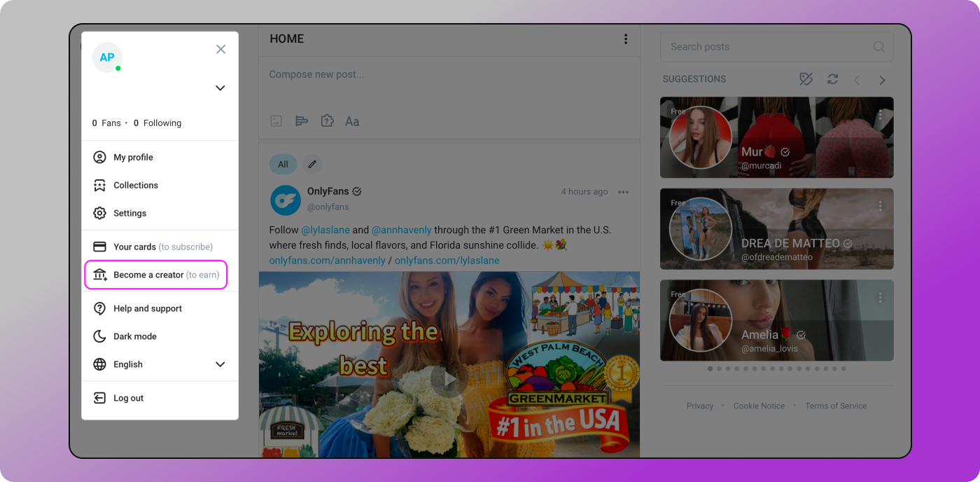Expand the account chevron below the avatar
Image resolution: width=980 pixels, height=482 pixels.
point(220,88)
